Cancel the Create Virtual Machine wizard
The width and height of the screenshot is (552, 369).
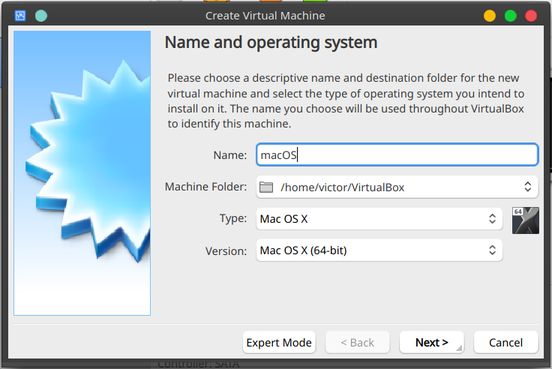click(506, 342)
